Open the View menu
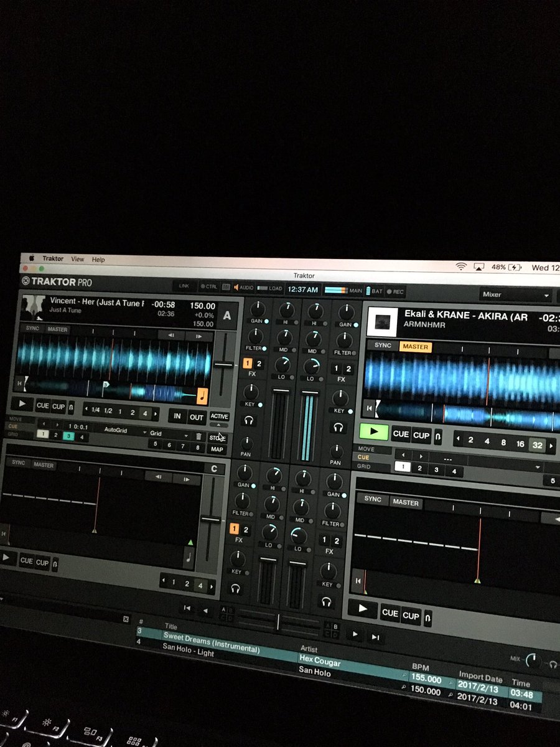This screenshot has height=747, width=560. coord(78,259)
